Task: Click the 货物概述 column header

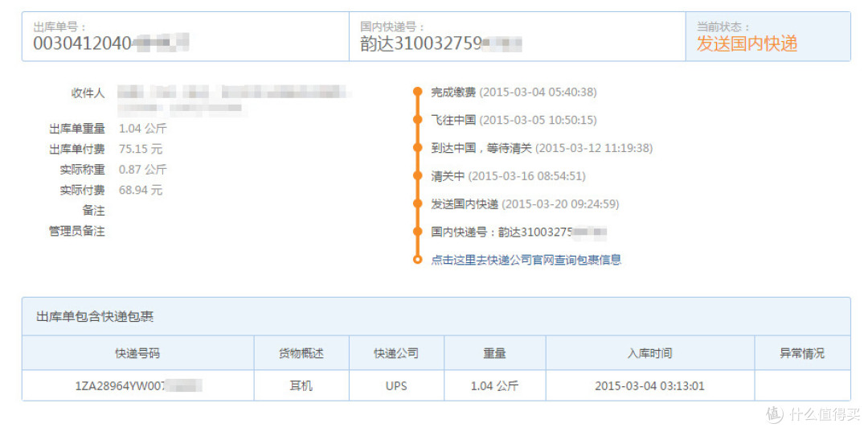Action: pyautogui.click(x=301, y=353)
